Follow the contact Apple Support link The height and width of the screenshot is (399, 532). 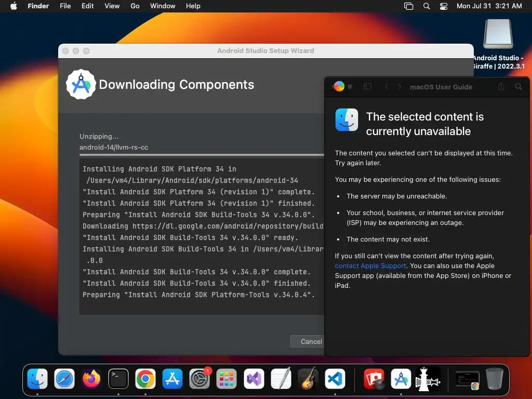pyautogui.click(x=370, y=265)
